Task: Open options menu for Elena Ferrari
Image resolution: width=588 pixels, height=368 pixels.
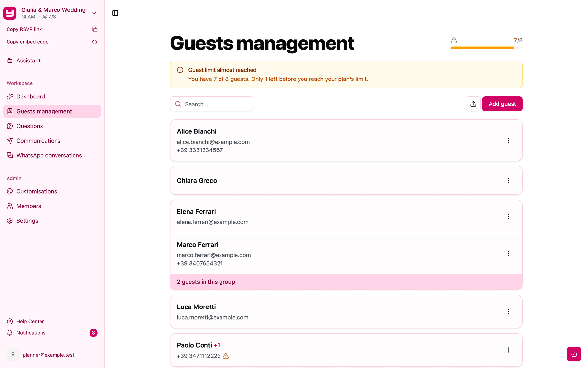Action: 508,216
